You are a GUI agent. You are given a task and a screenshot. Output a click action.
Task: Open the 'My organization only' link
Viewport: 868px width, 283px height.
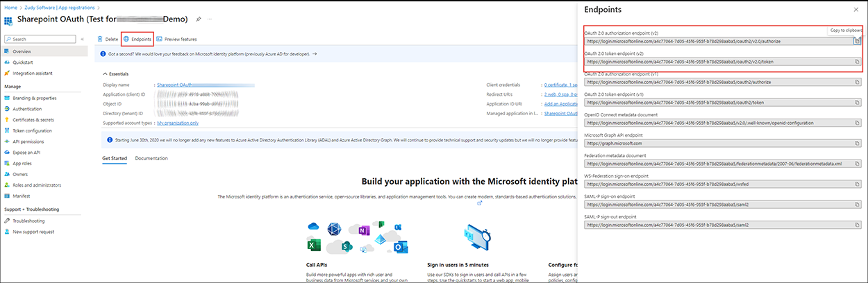pos(178,123)
